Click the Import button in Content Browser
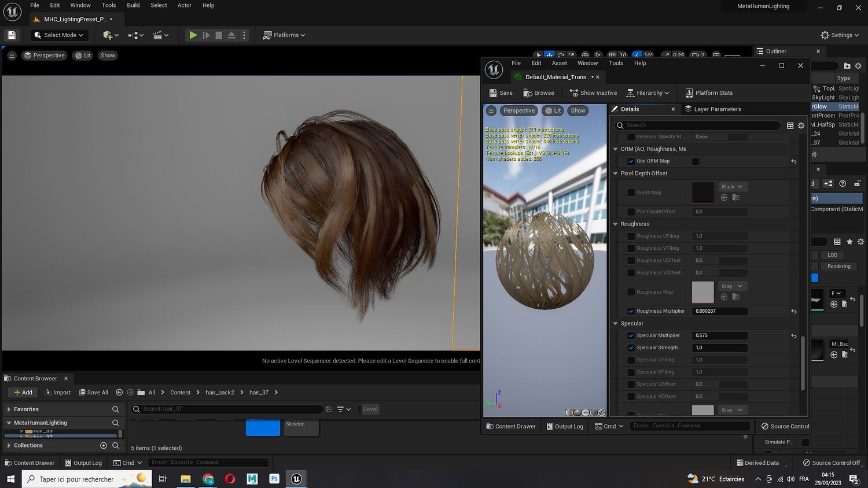 pos(58,393)
